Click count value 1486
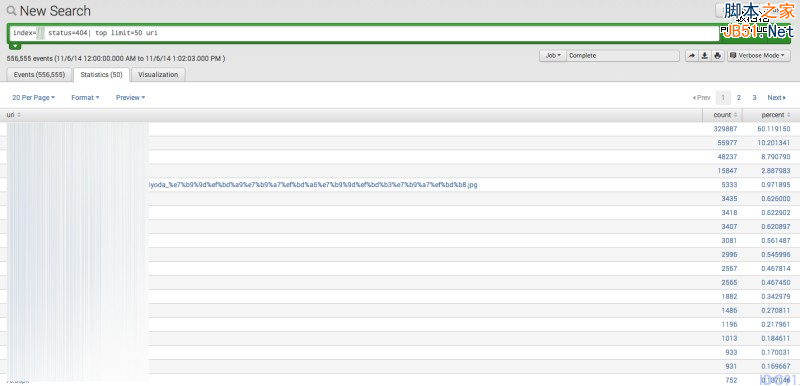 pos(729,310)
